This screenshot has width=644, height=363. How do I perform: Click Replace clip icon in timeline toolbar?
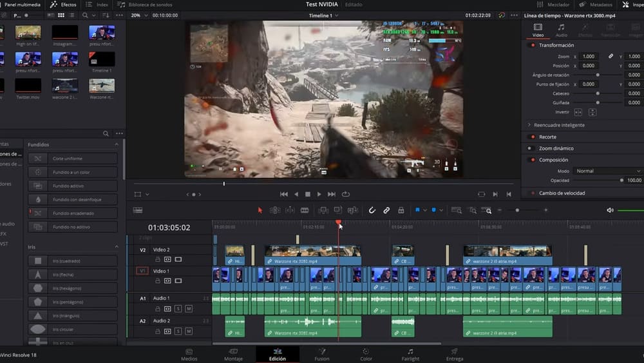click(353, 210)
